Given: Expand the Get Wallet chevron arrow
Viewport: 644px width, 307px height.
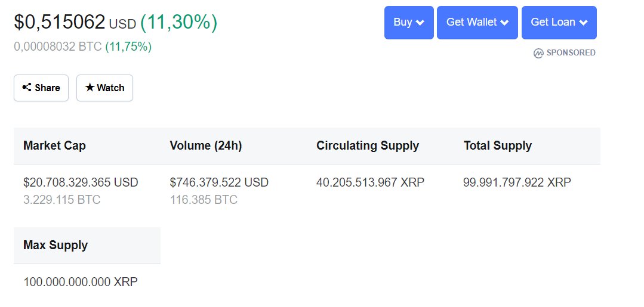Looking at the screenshot, I should [x=504, y=23].
